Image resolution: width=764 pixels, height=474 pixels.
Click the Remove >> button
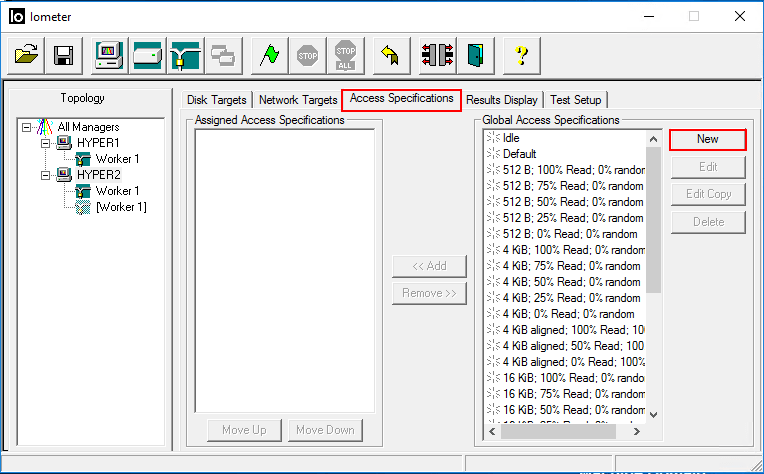coord(429,293)
